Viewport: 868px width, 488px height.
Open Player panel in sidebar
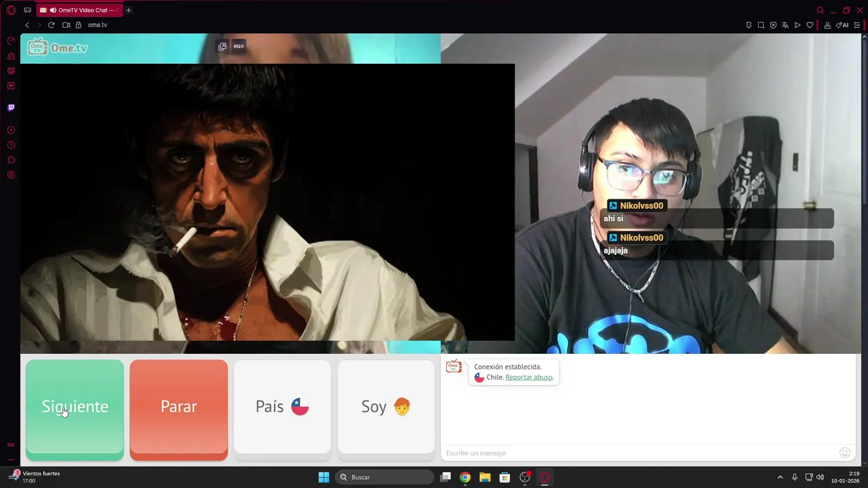(11, 130)
